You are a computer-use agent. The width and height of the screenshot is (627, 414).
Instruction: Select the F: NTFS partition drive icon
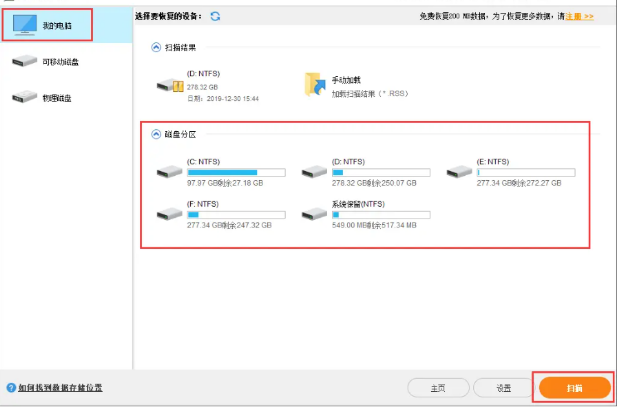[170, 214]
